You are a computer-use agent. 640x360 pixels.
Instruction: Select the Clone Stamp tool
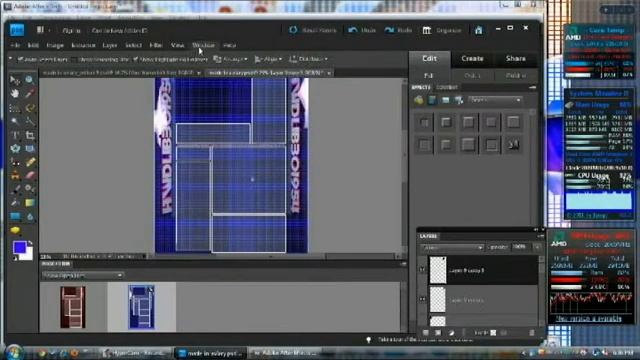(x=15, y=176)
